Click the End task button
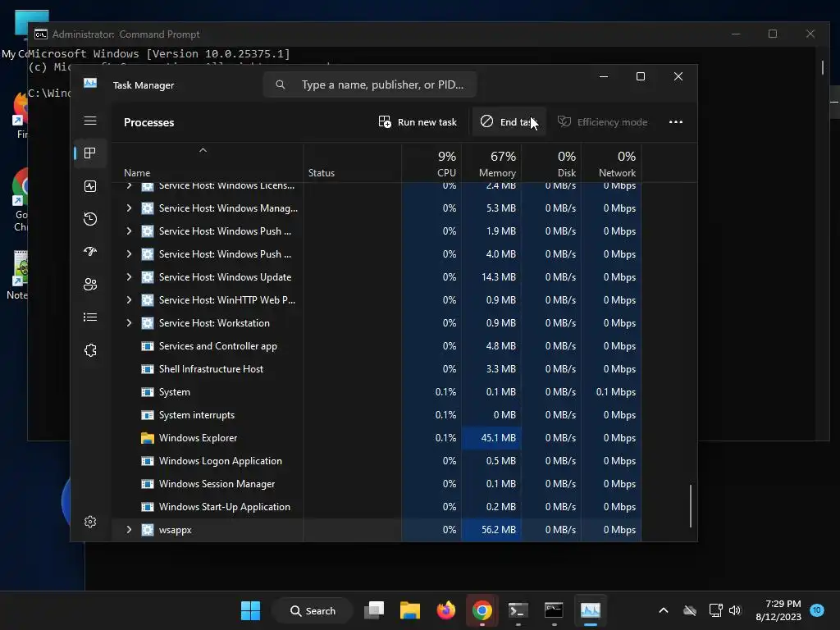Screen dimensions: 840x630 click(509, 122)
